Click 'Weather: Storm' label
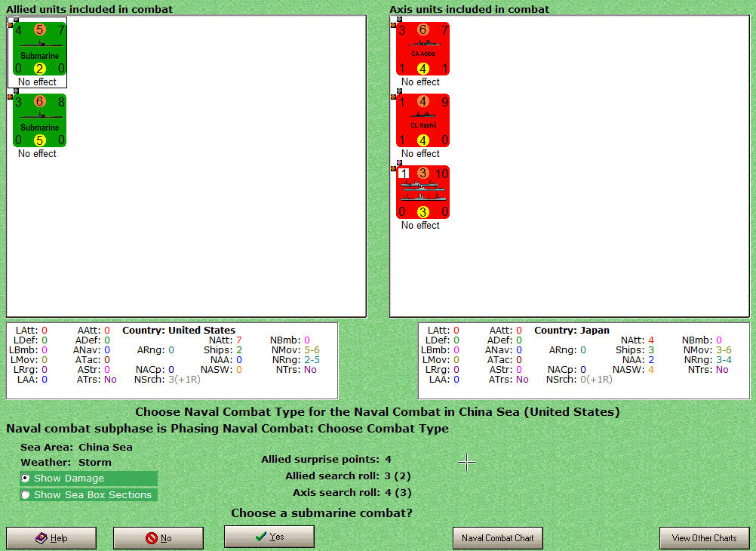The width and height of the screenshot is (756, 551). [66, 462]
